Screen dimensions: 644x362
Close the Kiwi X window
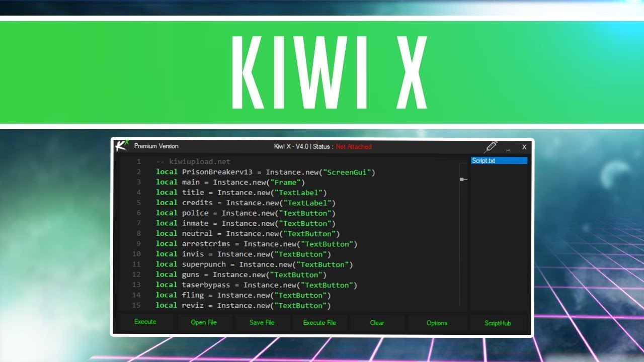(x=524, y=147)
